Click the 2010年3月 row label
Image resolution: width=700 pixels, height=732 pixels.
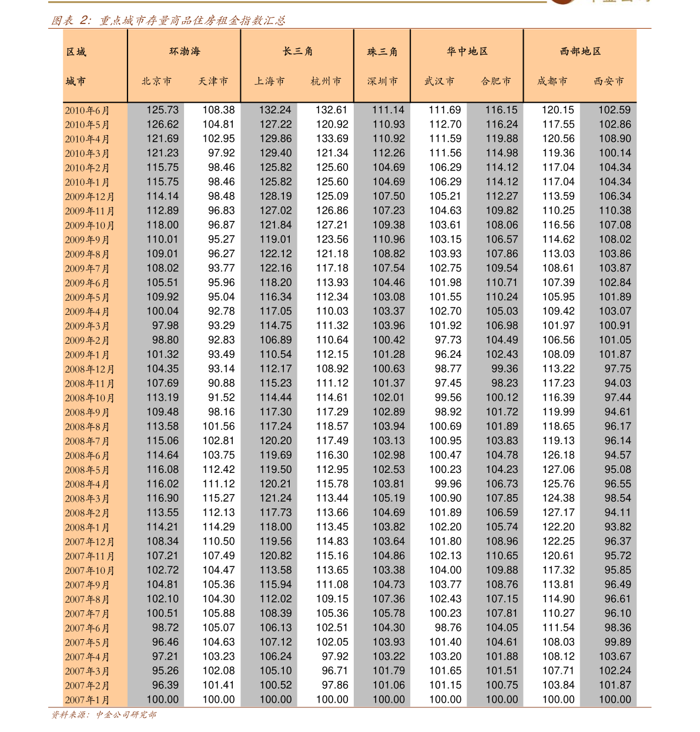(87, 153)
